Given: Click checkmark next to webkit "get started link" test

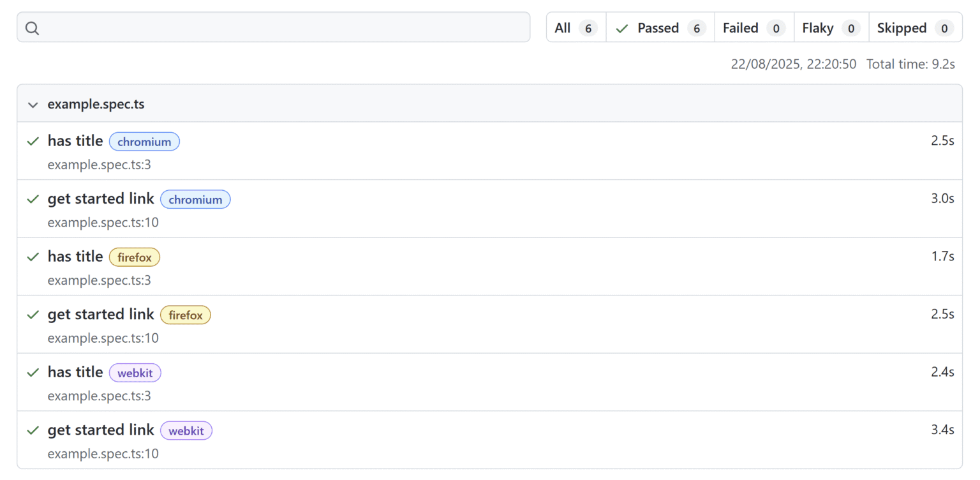Looking at the screenshot, I should pos(33,430).
